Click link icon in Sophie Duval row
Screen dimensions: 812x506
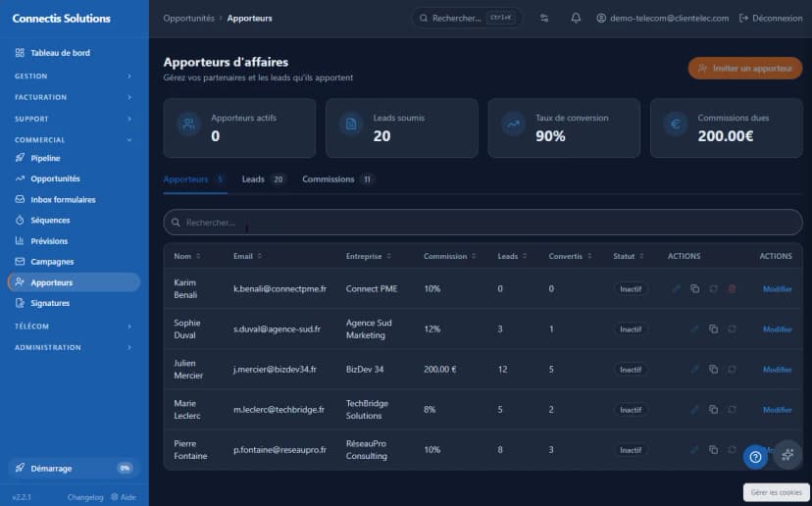pyautogui.click(x=695, y=329)
